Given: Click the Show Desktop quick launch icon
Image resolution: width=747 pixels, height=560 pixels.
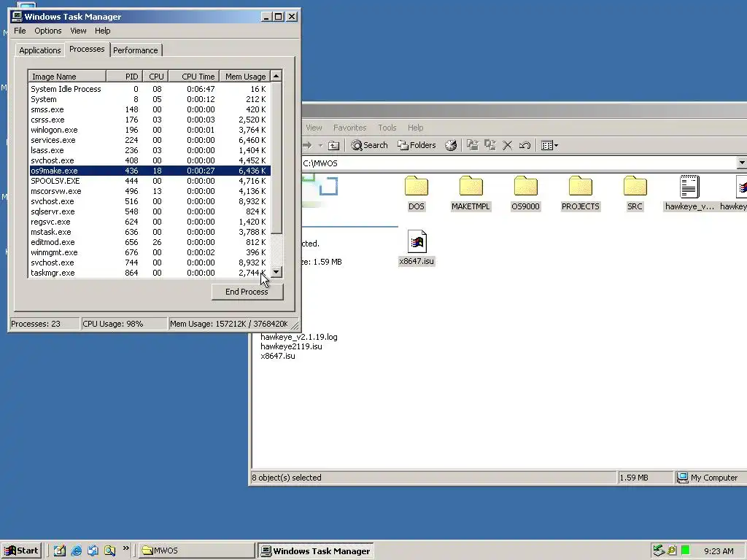Looking at the screenshot, I should point(60,551).
